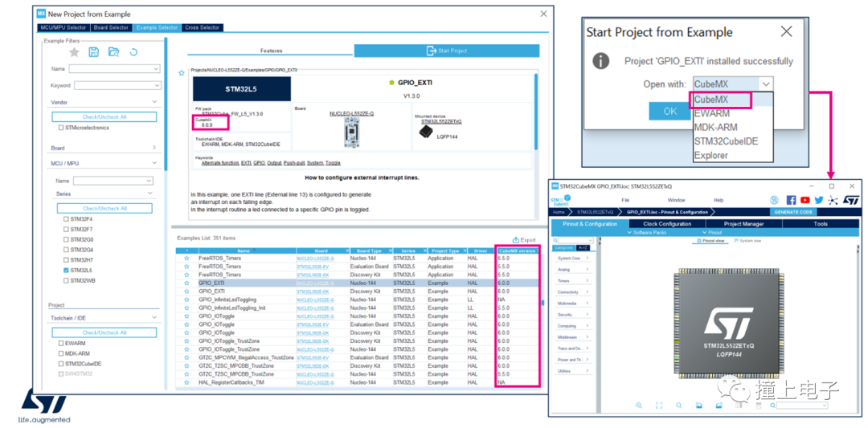Viewport: 868px width, 428px height.
Task: Click the favorites star icon in Example Filters
Action: pos(74,52)
